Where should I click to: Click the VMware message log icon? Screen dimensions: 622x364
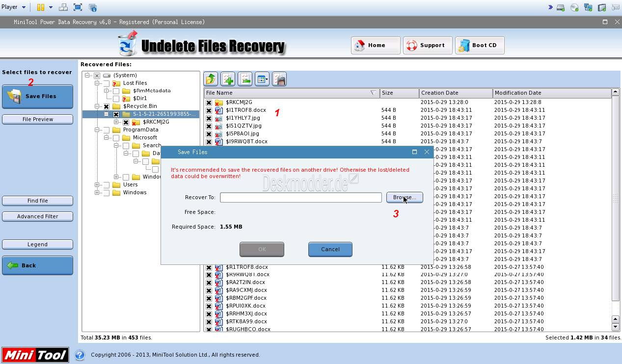click(616, 7)
